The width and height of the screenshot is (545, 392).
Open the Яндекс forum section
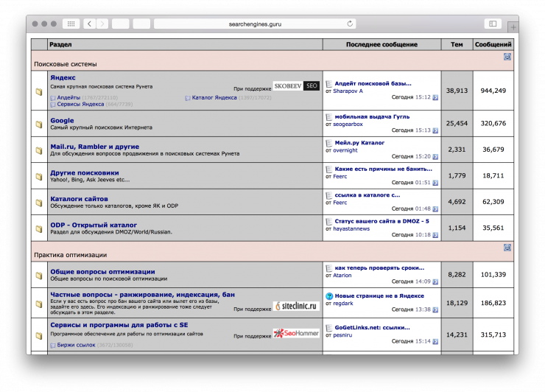tap(63, 77)
